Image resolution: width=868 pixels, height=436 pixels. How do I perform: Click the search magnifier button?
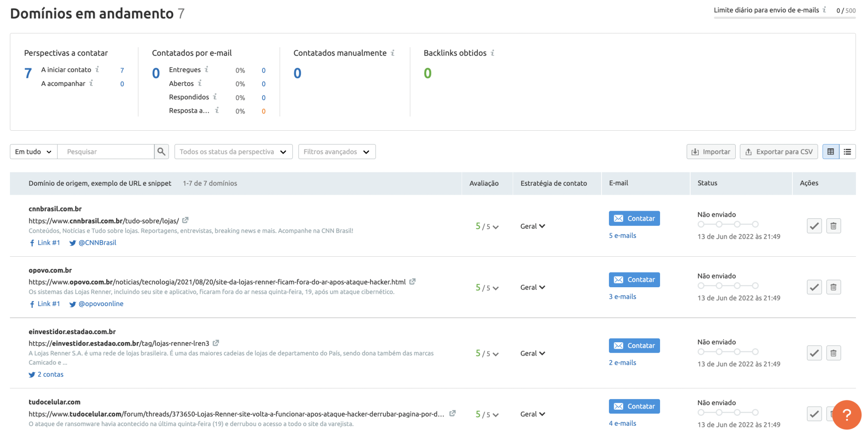(x=161, y=151)
